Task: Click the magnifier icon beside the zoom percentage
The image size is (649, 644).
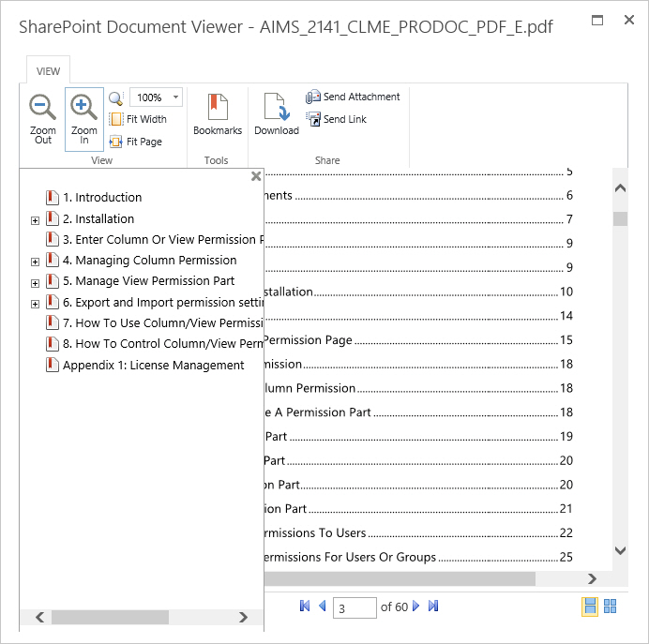Action: click(x=116, y=98)
